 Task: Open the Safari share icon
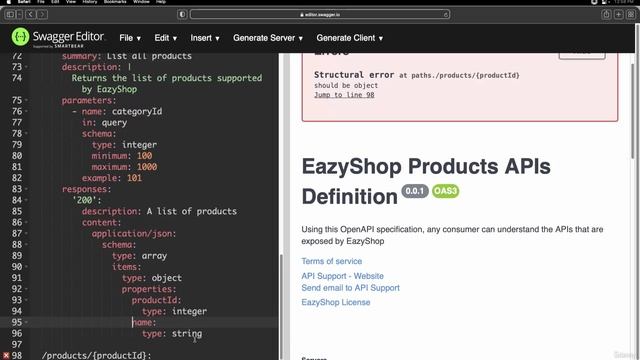coord(606,15)
